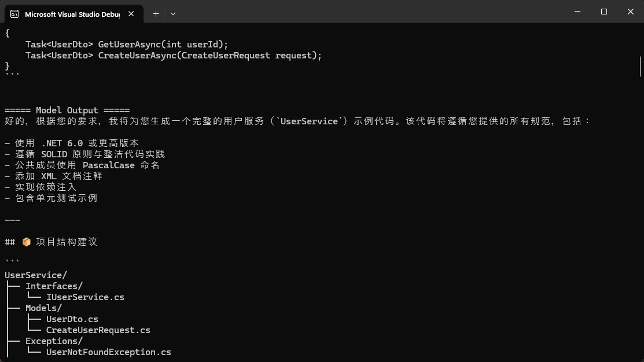Screen dimensions: 644x362
Task: Click the vertical scrollbar thumb
Action: (x=641, y=67)
